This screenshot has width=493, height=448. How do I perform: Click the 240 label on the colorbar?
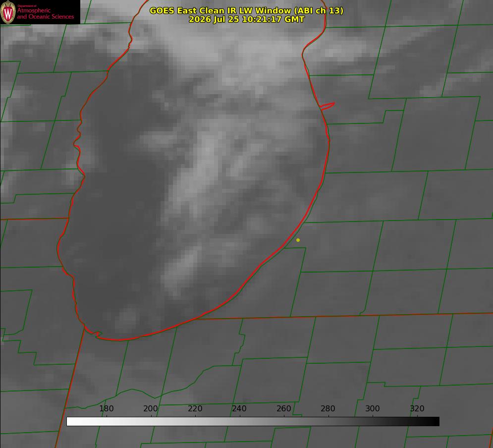[x=239, y=408]
